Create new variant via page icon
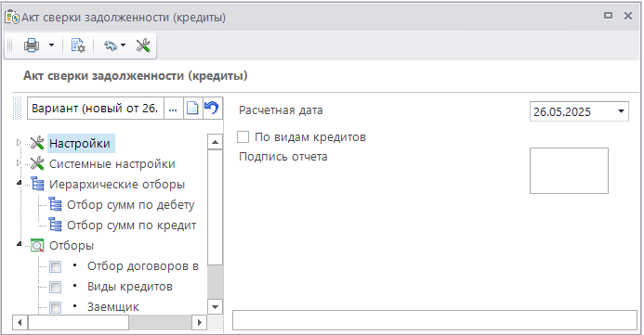This screenshot has width=644, height=335. pos(192,109)
